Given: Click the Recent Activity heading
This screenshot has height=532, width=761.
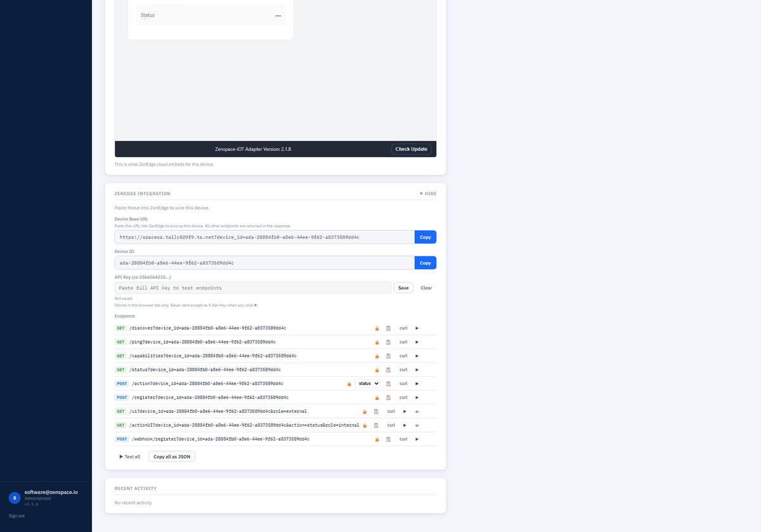Looking at the screenshot, I should [x=136, y=488].
